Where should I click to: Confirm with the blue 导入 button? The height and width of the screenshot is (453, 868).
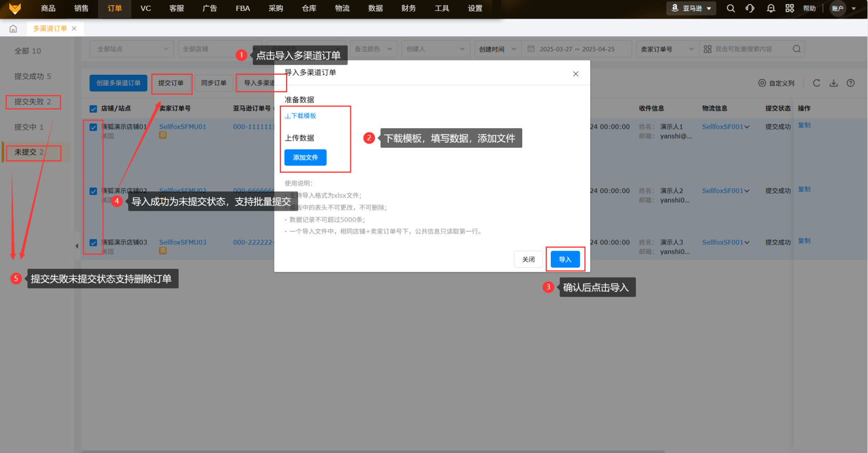565,259
